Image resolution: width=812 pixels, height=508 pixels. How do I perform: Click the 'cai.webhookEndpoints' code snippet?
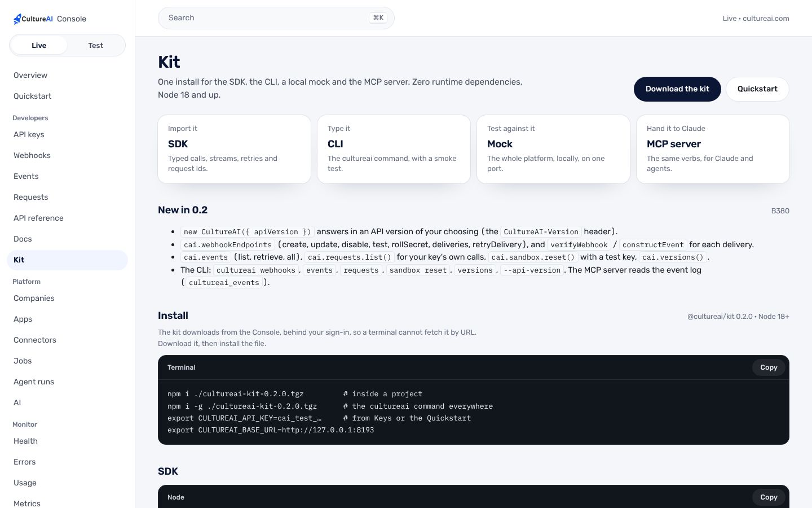228,245
